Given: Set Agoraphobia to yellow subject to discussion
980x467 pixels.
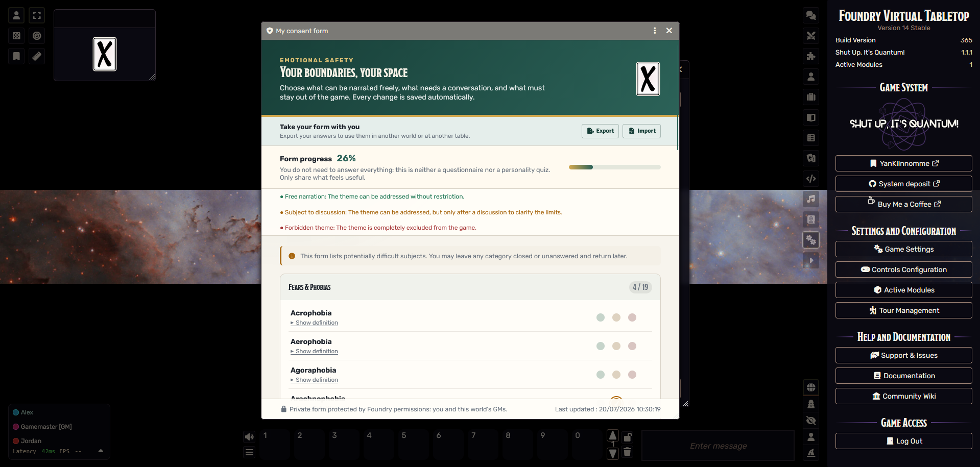Looking at the screenshot, I should (x=616, y=375).
